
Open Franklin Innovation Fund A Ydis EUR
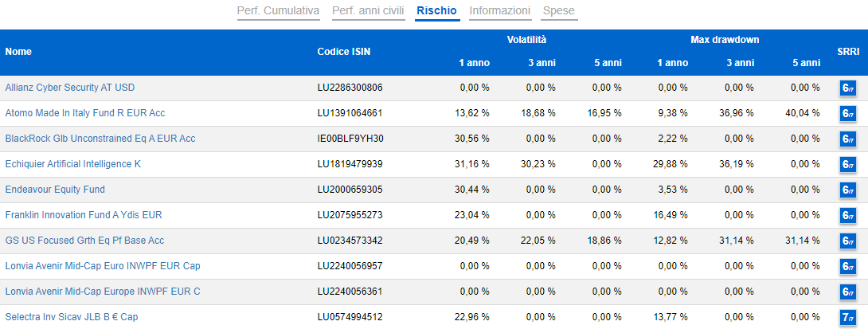(x=84, y=215)
